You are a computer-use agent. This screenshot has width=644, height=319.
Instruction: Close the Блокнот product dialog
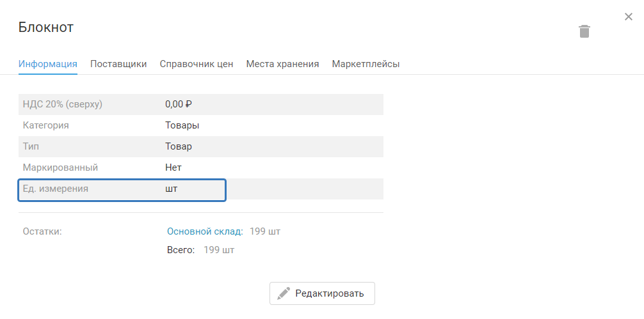[x=629, y=17]
